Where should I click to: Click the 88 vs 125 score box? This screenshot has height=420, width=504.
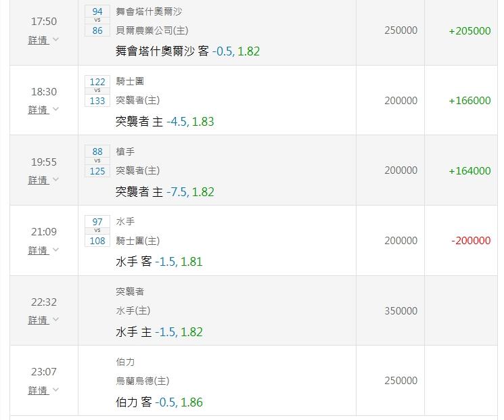97,161
